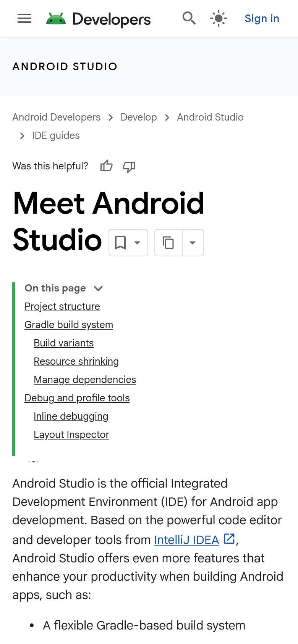Toggle the light/dark theme sun icon
The height and width of the screenshot is (644, 298).
(219, 18)
